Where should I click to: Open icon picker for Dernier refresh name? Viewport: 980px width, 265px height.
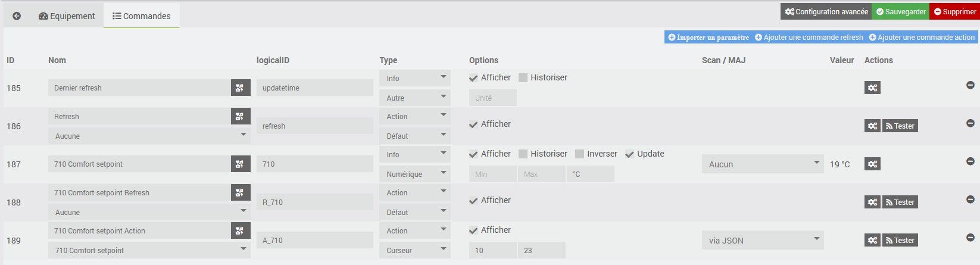(240, 88)
